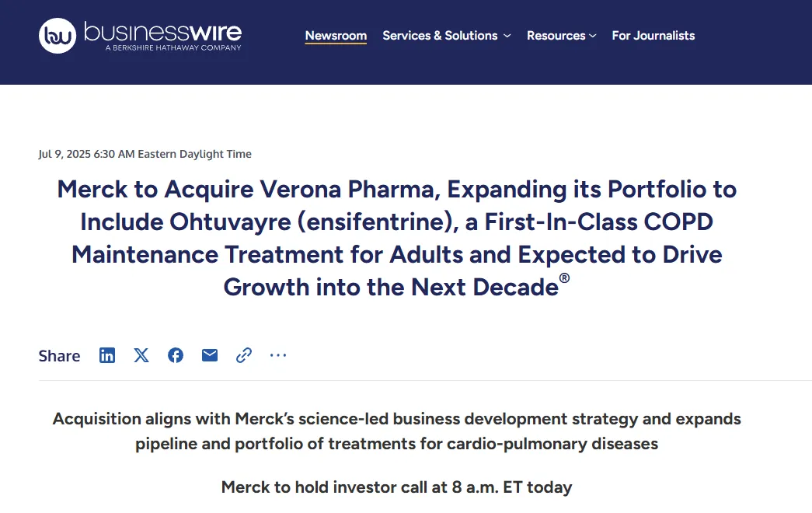Click the investor call at 8 a.m. line
The width and height of the screenshot is (812, 513).
click(397, 487)
